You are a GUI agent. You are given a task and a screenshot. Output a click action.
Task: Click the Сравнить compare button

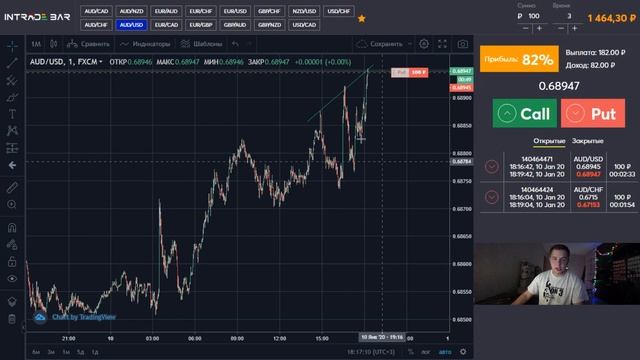(88, 44)
